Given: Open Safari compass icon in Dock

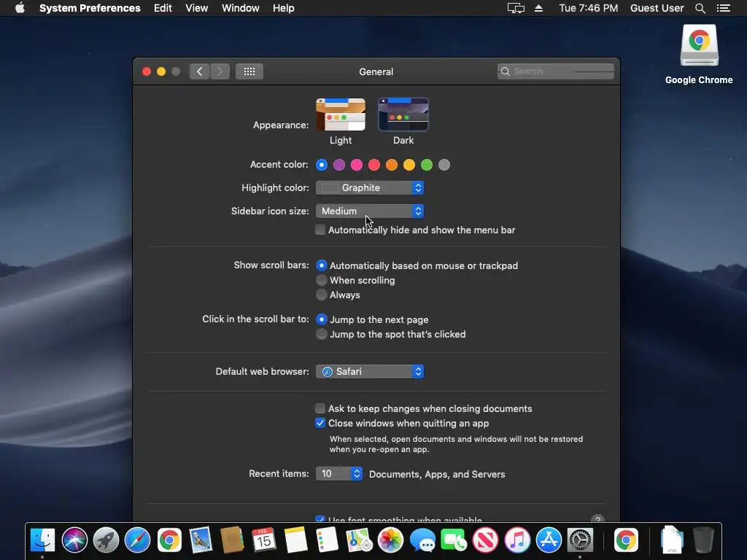Looking at the screenshot, I should pyautogui.click(x=137, y=540).
